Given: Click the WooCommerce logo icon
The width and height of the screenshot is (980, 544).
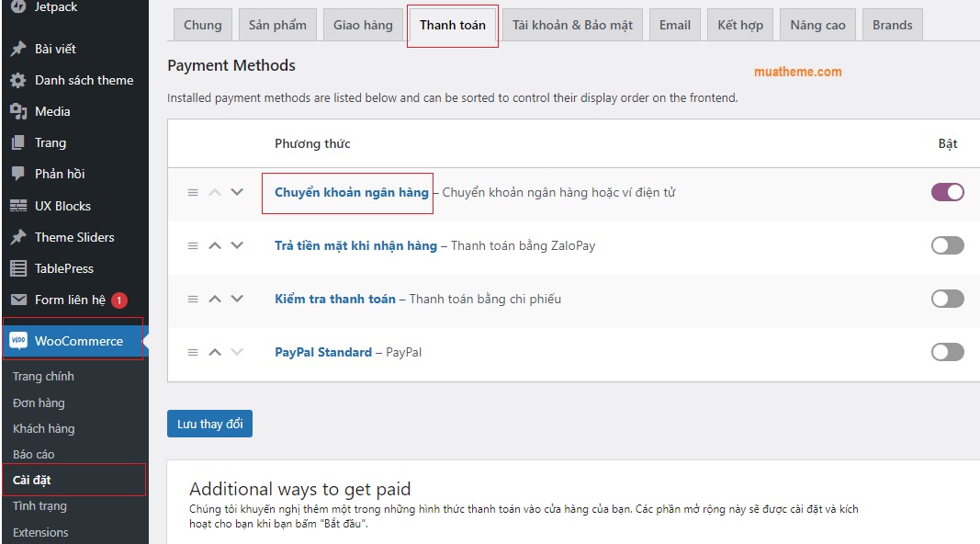Looking at the screenshot, I should pyautogui.click(x=18, y=341).
